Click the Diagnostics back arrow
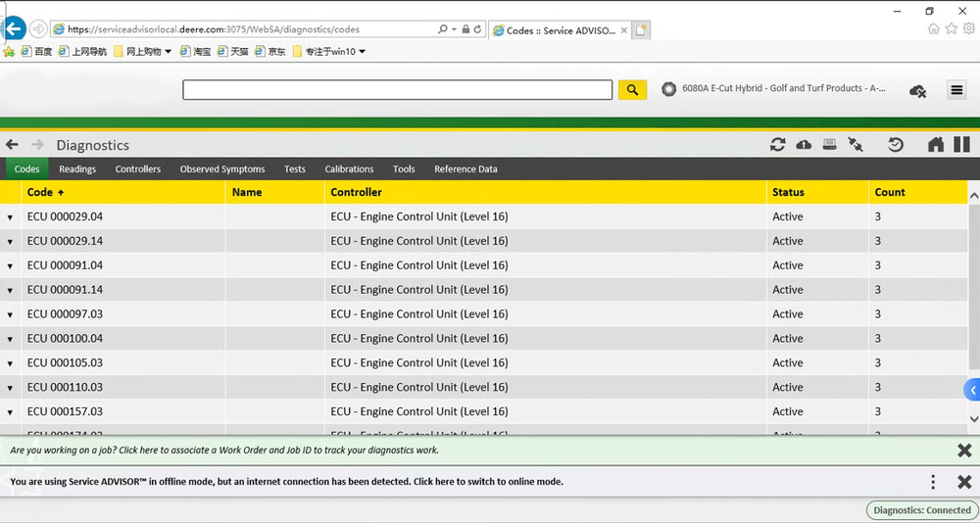Image resolution: width=980 pixels, height=523 pixels. (12, 145)
